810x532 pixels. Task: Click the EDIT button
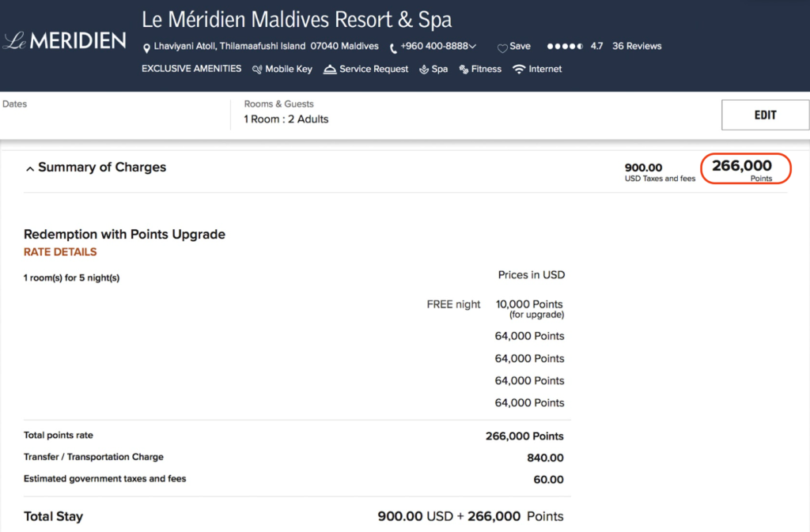click(765, 115)
